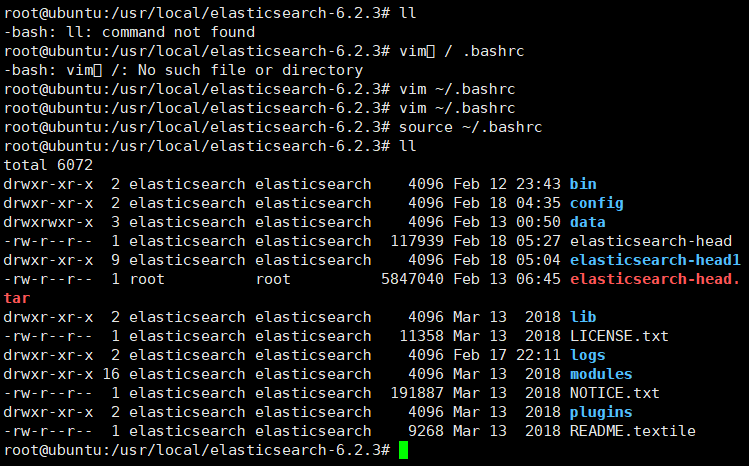
Task: Select the 'LICENSE.txt' file name
Action: (x=619, y=336)
